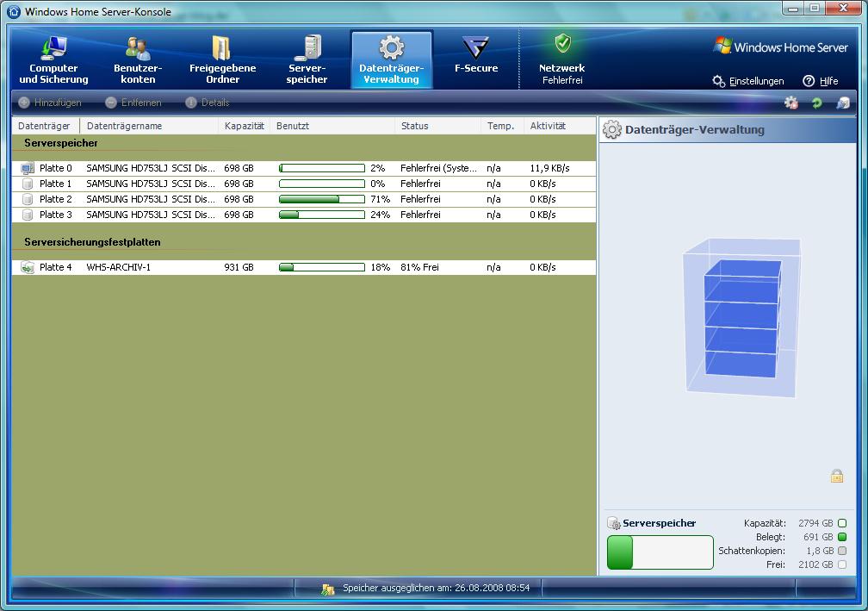
Task: Switch to the Serverspeicher tab
Action: point(307,59)
